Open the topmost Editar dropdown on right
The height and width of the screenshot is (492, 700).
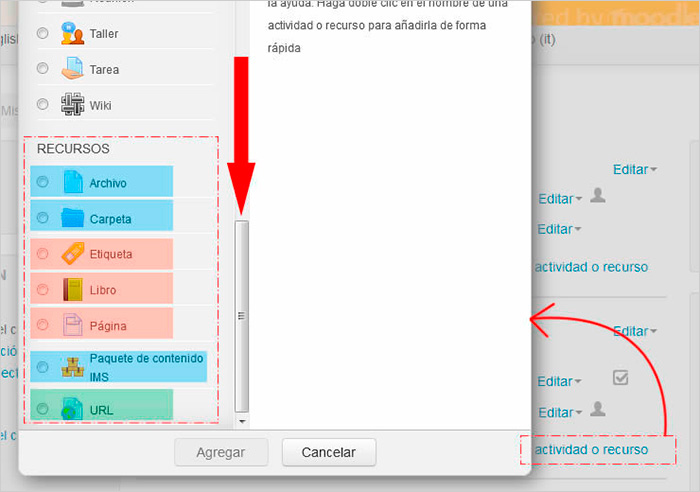coord(635,170)
